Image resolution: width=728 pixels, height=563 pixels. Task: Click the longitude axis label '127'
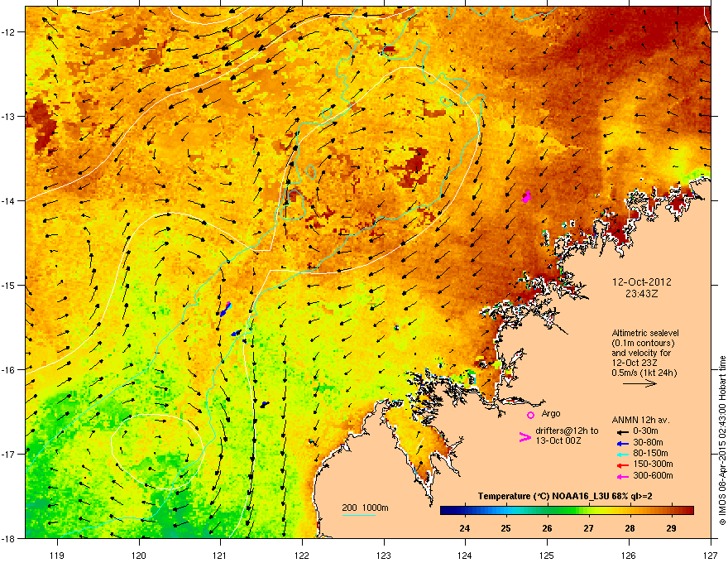pyautogui.click(x=711, y=555)
